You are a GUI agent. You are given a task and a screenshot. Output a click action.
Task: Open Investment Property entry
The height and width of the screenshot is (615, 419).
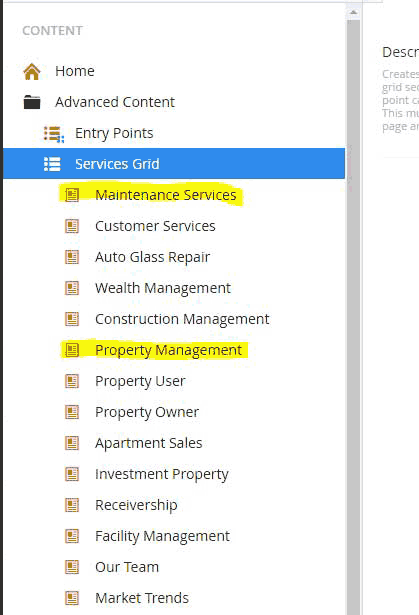(162, 474)
